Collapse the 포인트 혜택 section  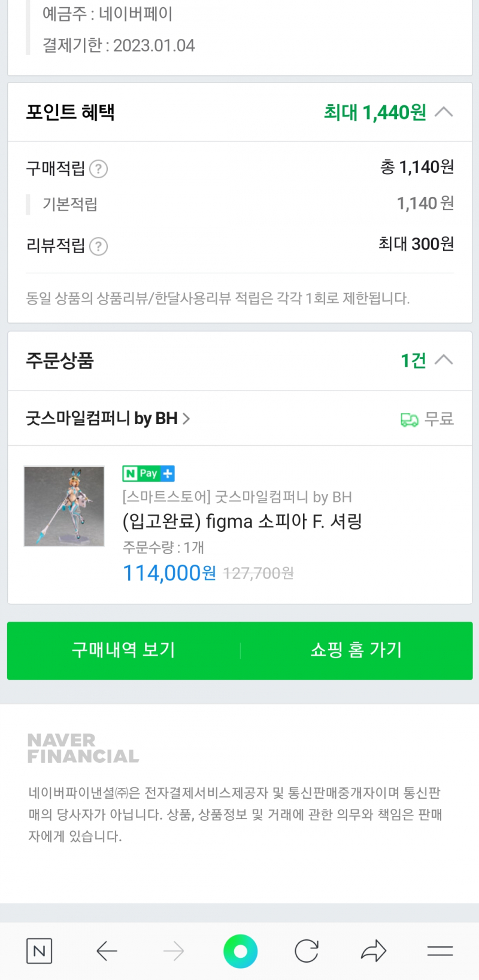(444, 112)
